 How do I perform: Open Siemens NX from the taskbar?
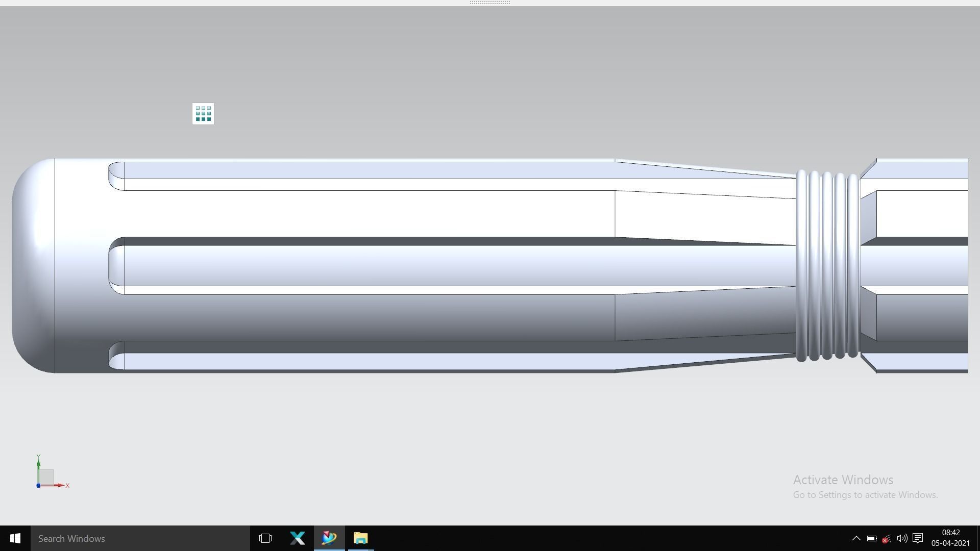pyautogui.click(x=329, y=538)
